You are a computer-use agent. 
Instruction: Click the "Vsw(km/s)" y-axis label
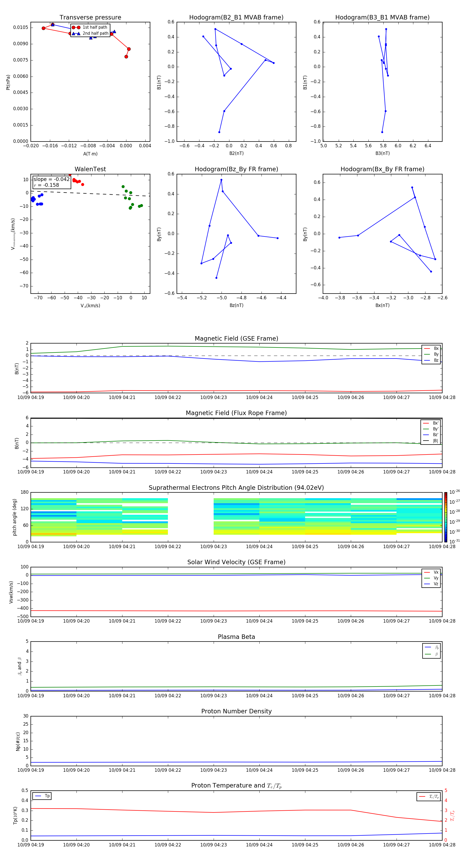point(11,592)
